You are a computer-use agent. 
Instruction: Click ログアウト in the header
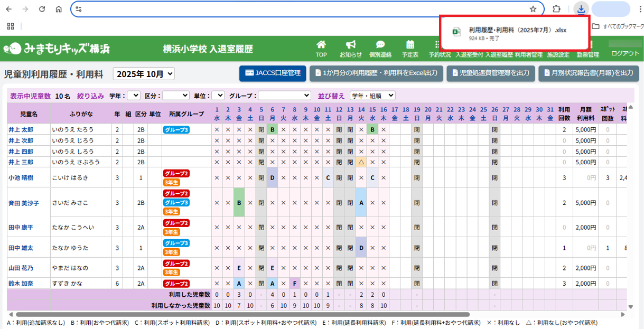pyautogui.click(x=625, y=53)
